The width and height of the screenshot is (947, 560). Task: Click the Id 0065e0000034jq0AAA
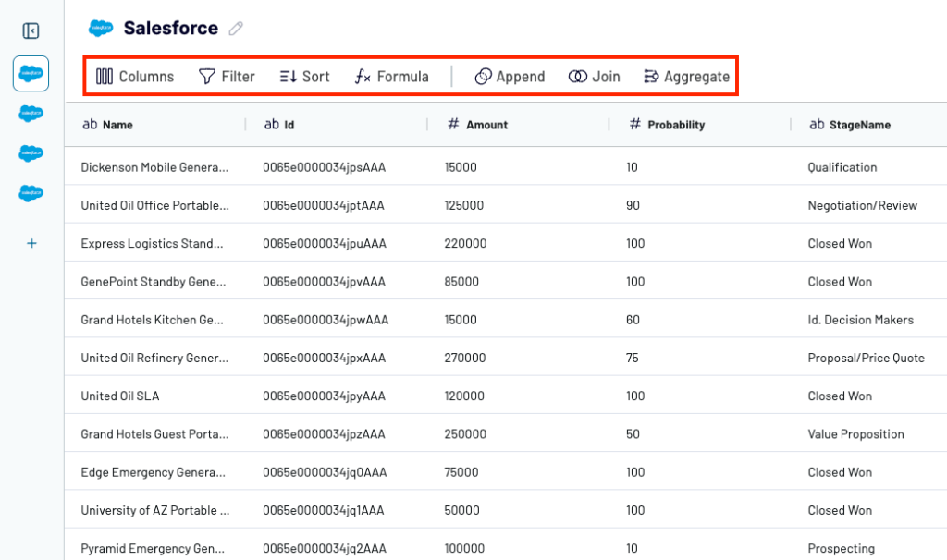(325, 472)
